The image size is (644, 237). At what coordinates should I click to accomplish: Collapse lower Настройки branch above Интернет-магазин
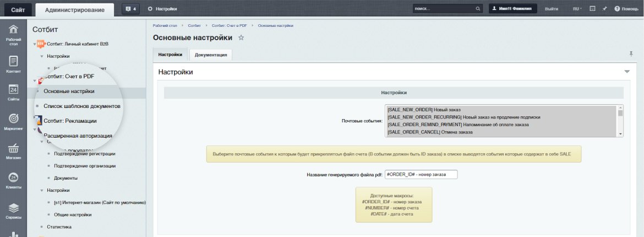(x=42, y=191)
